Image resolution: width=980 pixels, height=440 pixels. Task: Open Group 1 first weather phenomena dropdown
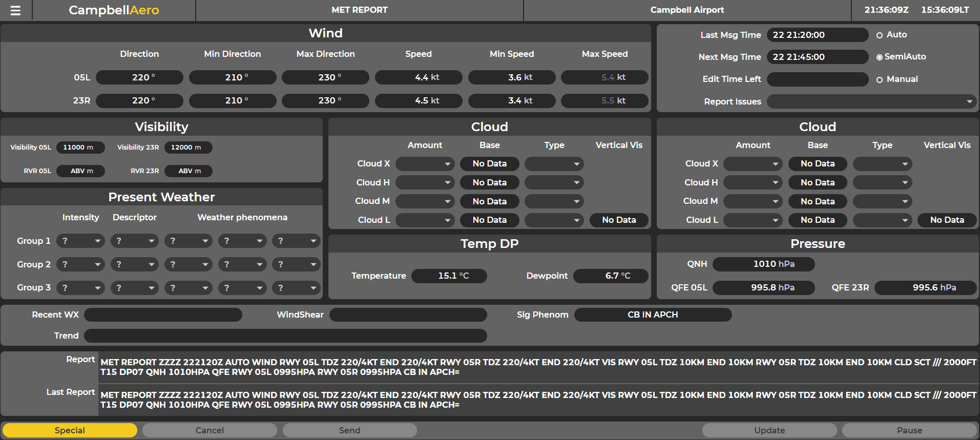[189, 241]
